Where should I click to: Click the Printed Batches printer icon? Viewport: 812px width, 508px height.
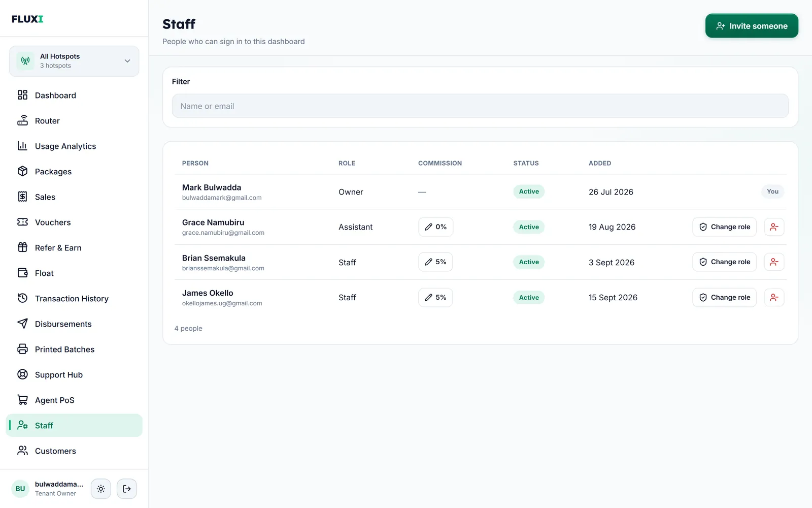click(x=22, y=349)
